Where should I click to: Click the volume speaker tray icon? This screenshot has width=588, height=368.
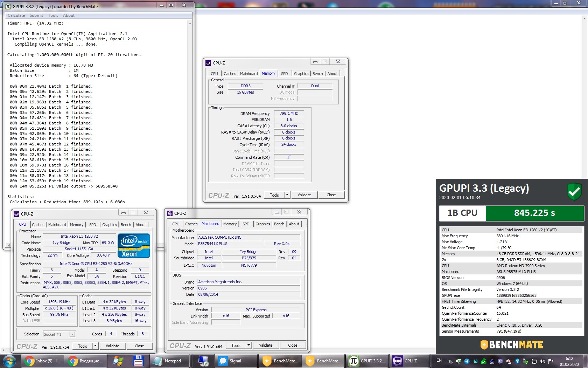(x=542, y=361)
